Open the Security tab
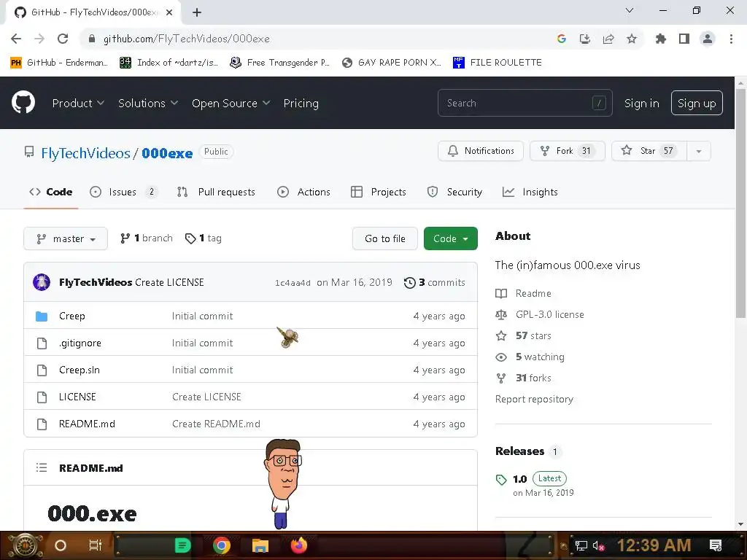747x560 pixels. [x=455, y=192]
